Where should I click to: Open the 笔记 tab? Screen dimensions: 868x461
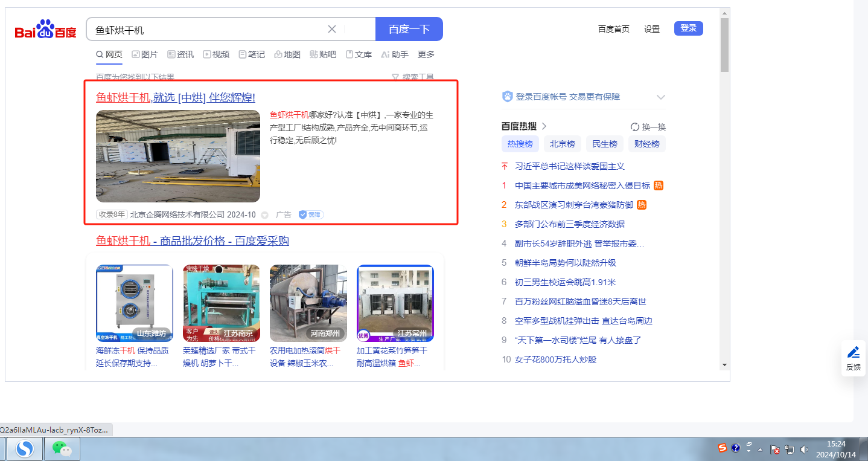coord(252,54)
